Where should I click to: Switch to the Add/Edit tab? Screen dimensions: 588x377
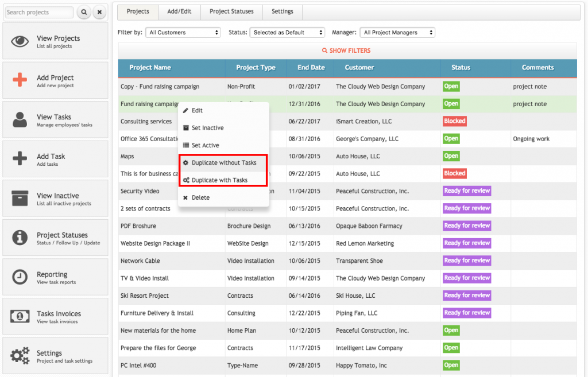coord(179,11)
